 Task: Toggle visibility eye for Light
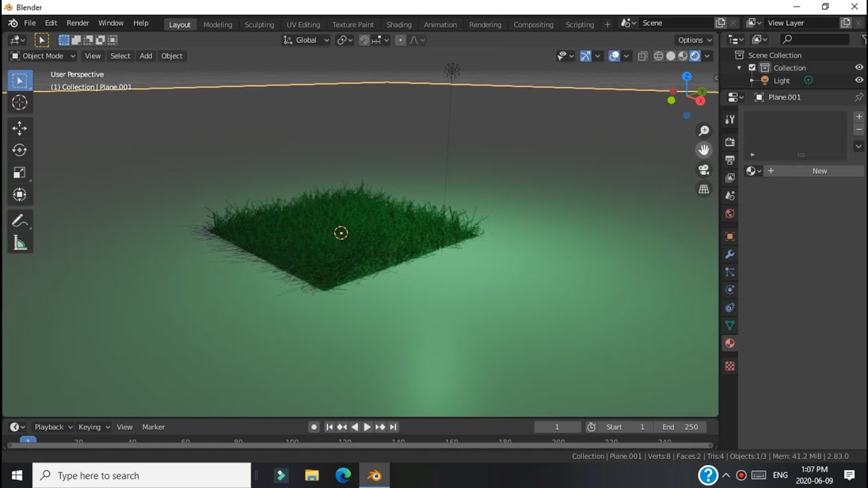(x=859, y=80)
